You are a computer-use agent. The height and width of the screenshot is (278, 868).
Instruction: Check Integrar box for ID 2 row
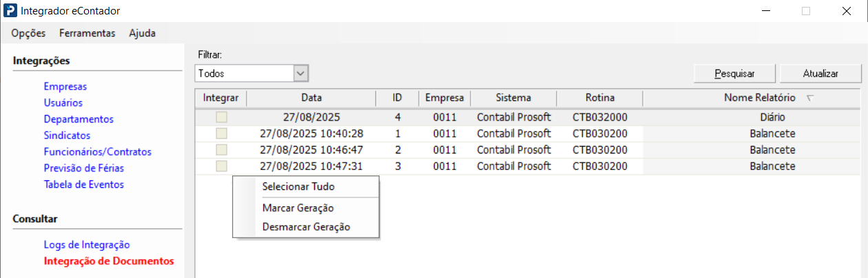(x=221, y=150)
